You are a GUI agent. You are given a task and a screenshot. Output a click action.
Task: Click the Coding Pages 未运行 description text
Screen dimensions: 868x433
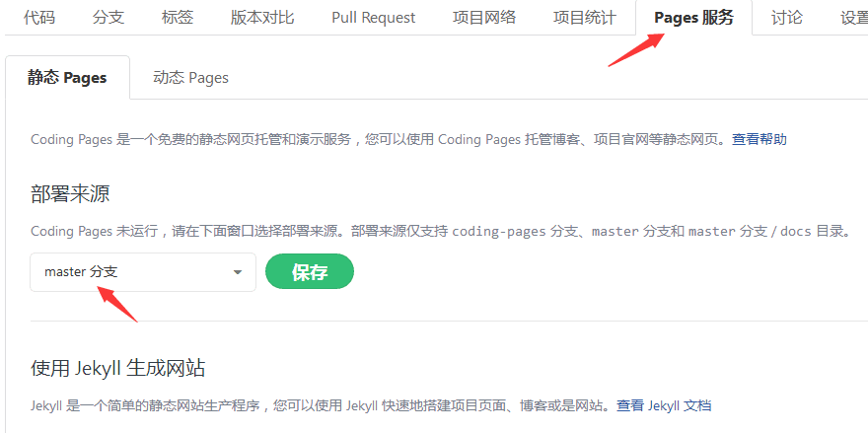click(x=441, y=231)
